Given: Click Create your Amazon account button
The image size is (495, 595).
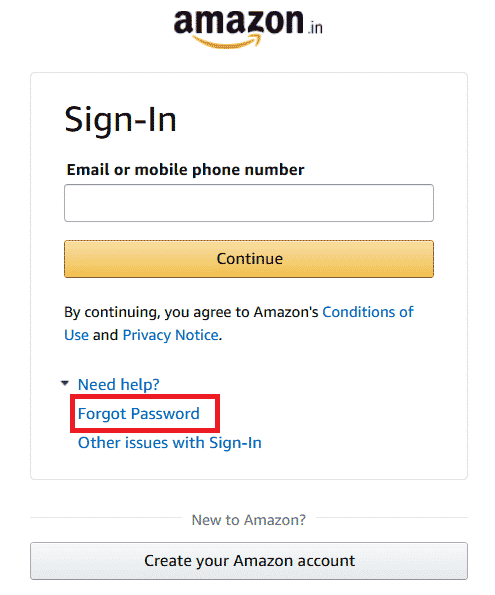Looking at the screenshot, I should [249, 561].
